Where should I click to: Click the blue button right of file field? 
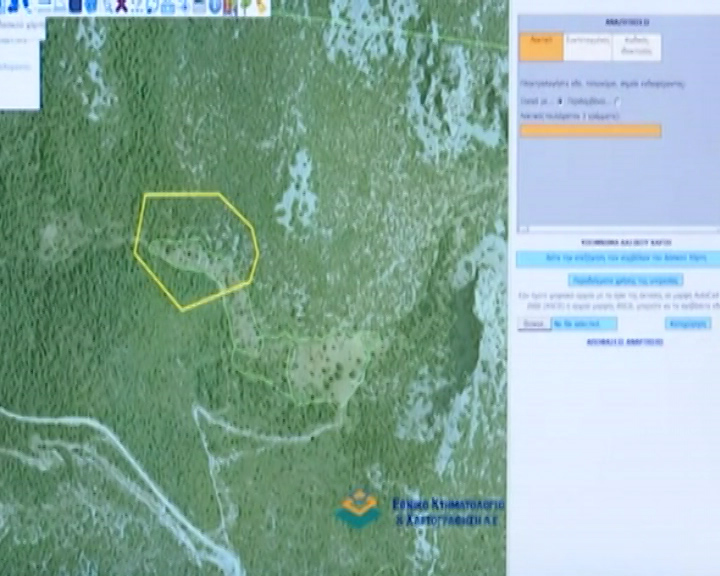point(687,324)
